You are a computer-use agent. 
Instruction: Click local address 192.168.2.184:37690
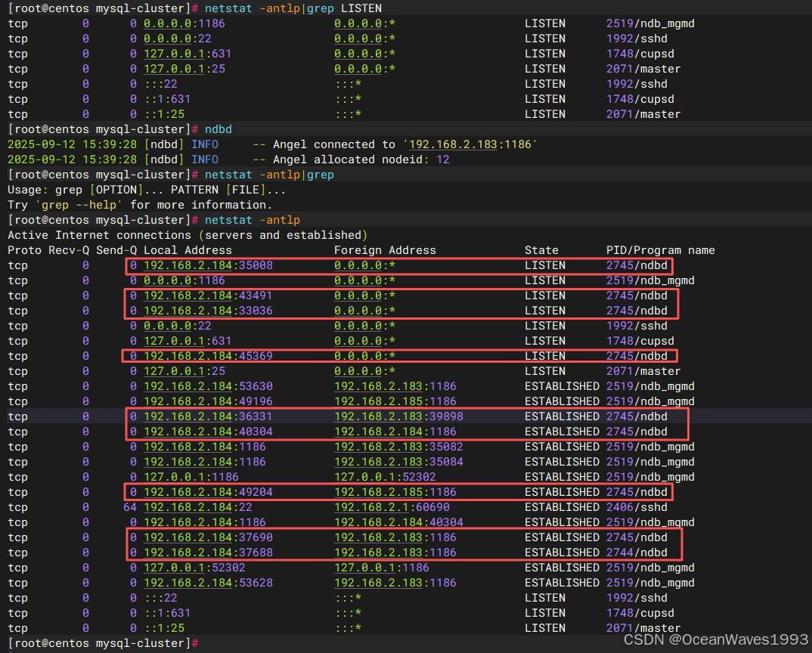coord(208,537)
